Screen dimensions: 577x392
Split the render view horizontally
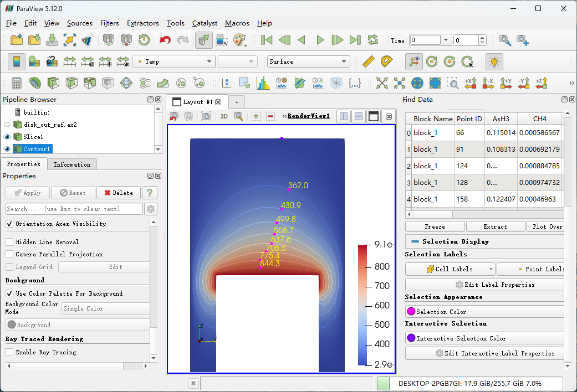(x=344, y=116)
